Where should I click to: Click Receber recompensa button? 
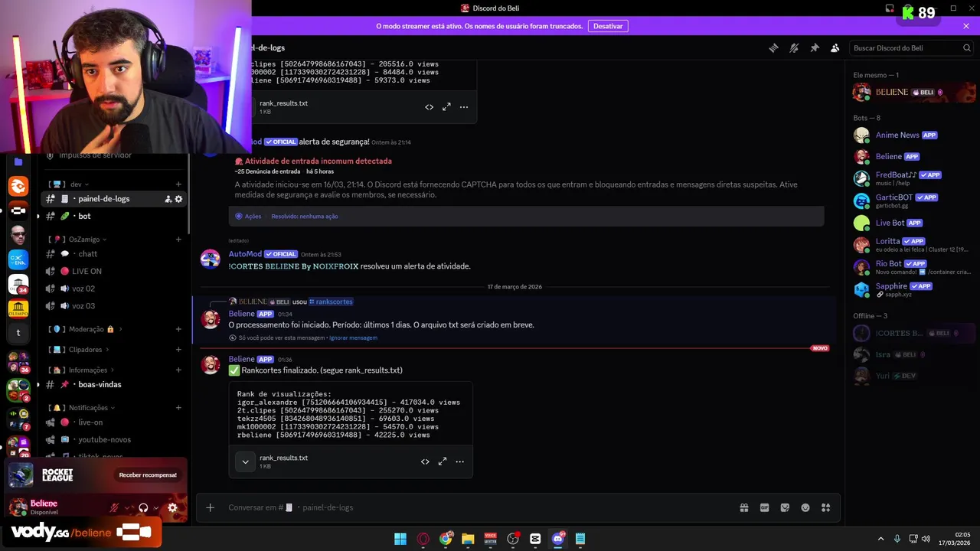148,475
